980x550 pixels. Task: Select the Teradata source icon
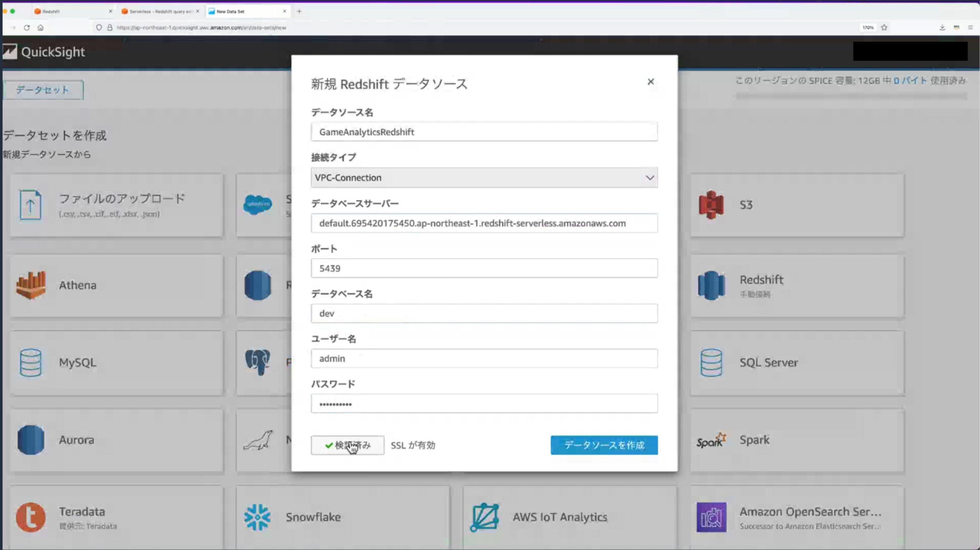(x=31, y=517)
